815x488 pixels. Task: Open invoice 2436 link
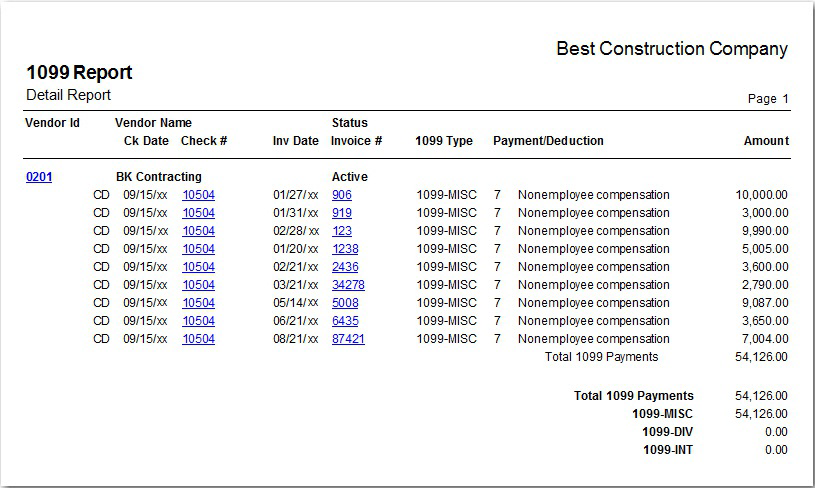point(345,267)
